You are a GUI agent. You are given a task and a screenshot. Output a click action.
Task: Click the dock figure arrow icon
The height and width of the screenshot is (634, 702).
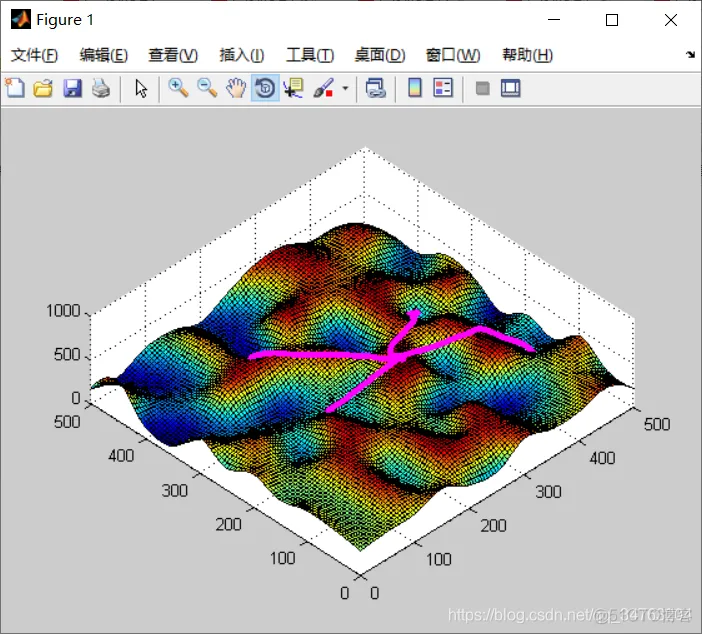(690, 55)
